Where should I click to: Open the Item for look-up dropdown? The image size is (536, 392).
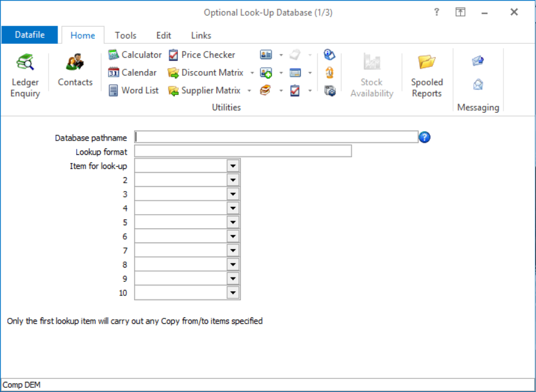click(233, 165)
